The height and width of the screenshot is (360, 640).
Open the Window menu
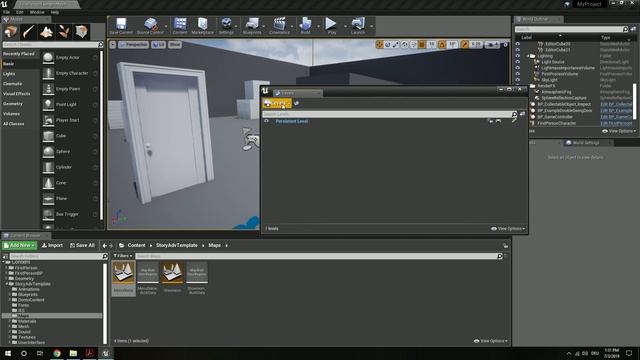click(x=37, y=12)
